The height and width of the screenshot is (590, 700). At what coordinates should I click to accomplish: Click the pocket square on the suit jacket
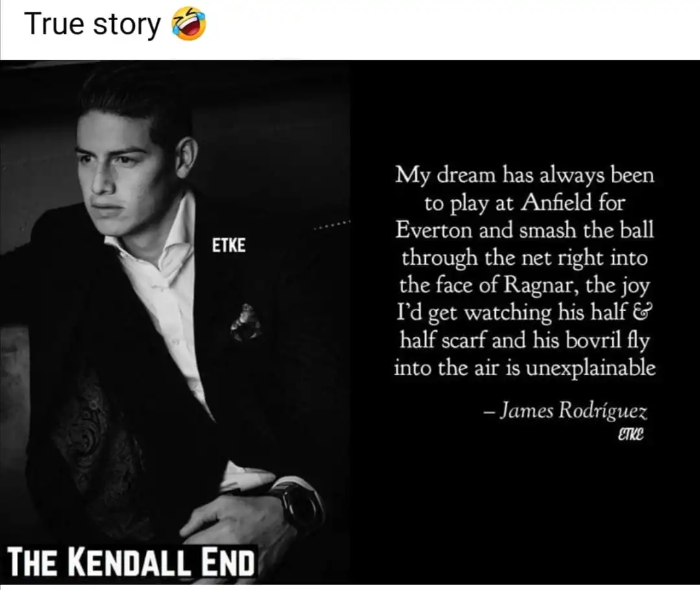[x=245, y=322]
